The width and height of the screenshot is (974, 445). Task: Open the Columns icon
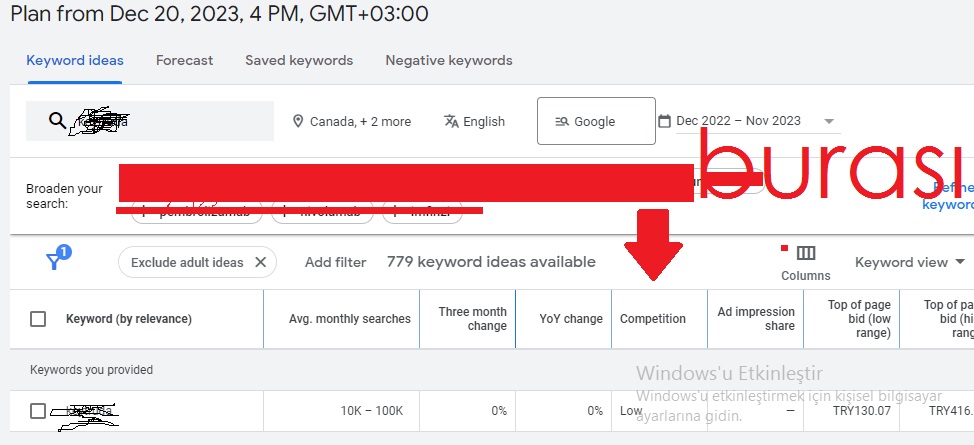pos(806,253)
